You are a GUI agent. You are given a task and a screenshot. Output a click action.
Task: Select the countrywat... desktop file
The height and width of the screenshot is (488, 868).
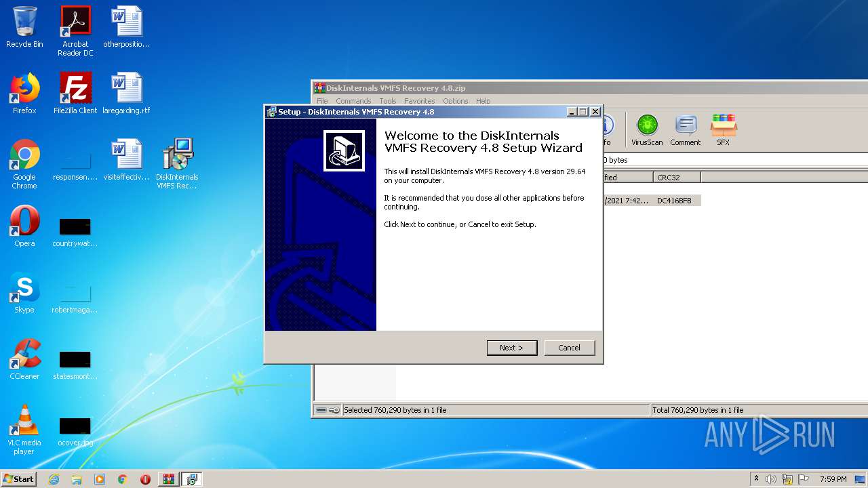(75, 232)
